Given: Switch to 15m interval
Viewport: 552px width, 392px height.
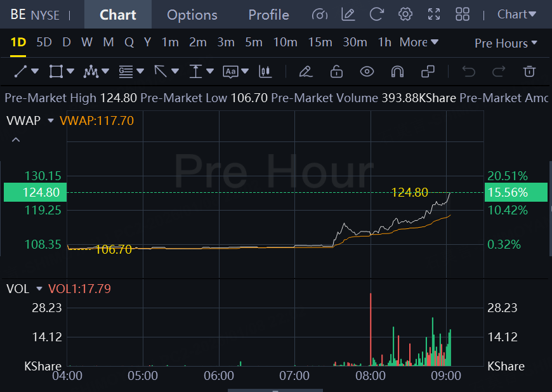Looking at the screenshot, I should click(320, 42).
